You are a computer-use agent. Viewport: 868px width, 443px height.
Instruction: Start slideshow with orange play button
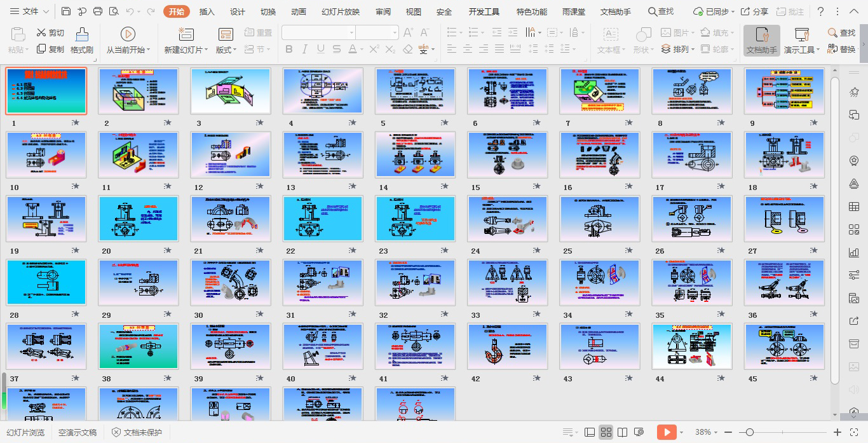(x=666, y=432)
